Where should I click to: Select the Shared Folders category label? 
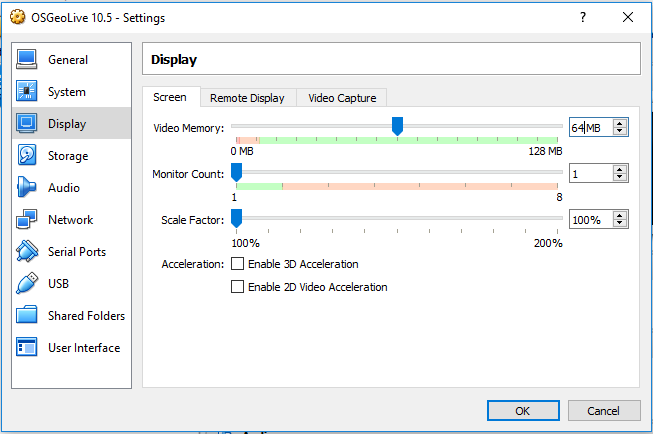(x=86, y=316)
